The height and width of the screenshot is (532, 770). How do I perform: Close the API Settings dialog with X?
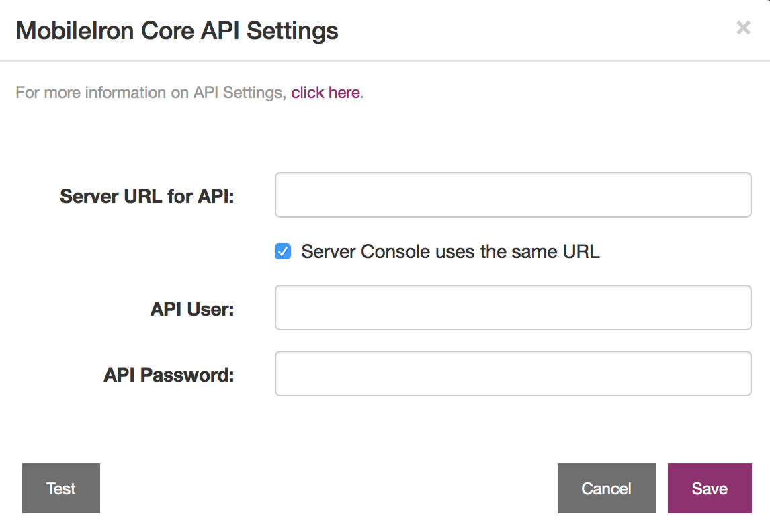pyautogui.click(x=744, y=28)
